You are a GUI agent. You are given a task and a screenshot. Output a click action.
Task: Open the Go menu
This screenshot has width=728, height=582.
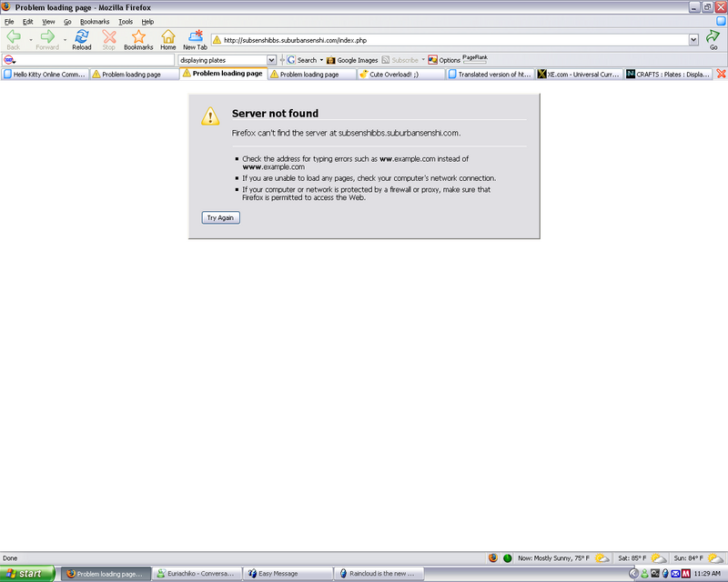click(67, 21)
